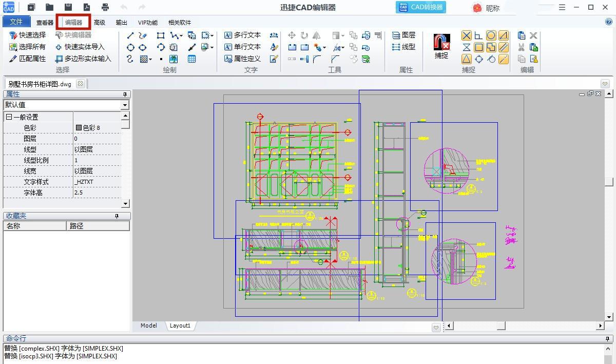
Task: Open the 图层 layers button
Action: click(403, 35)
